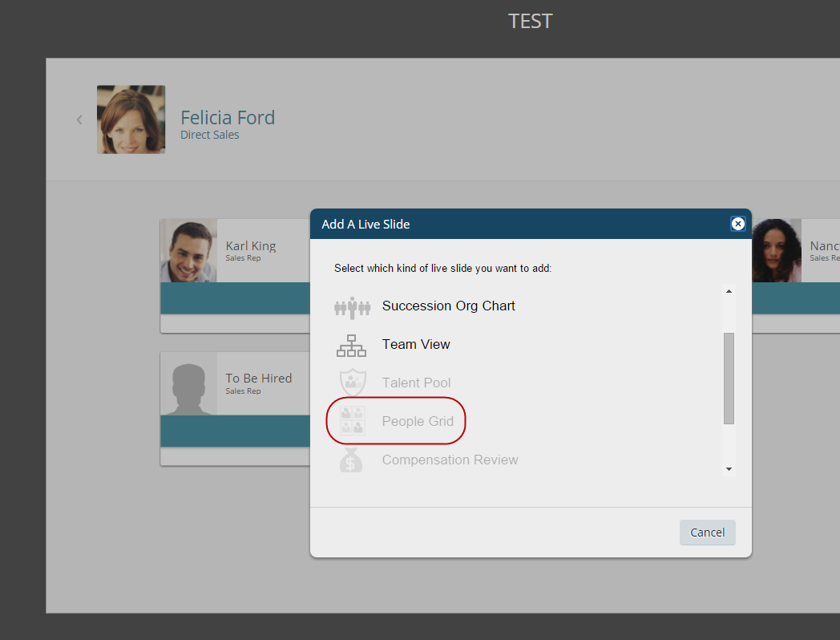The image size is (840, 640).
Task: Select the To Be Hired placeholder avatar
Action: (189, 383)
